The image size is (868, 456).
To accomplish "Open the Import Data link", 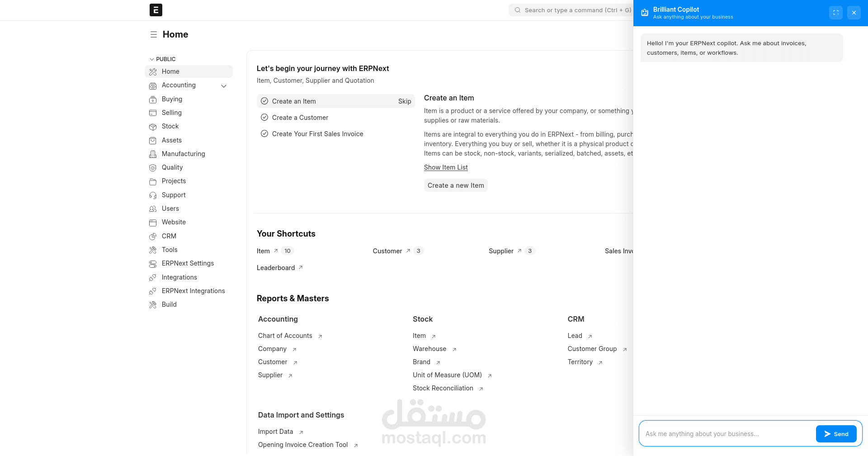I will tap(276, 432).
